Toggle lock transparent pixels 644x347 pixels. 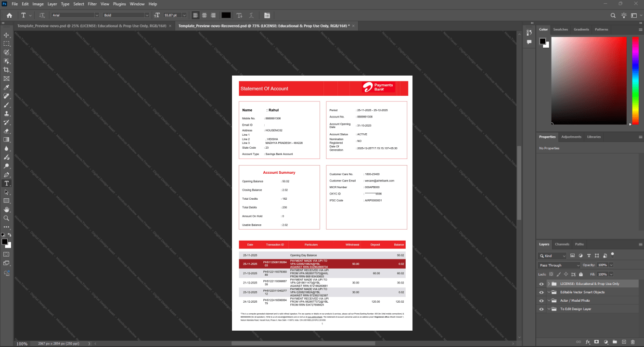pos(552,274)
